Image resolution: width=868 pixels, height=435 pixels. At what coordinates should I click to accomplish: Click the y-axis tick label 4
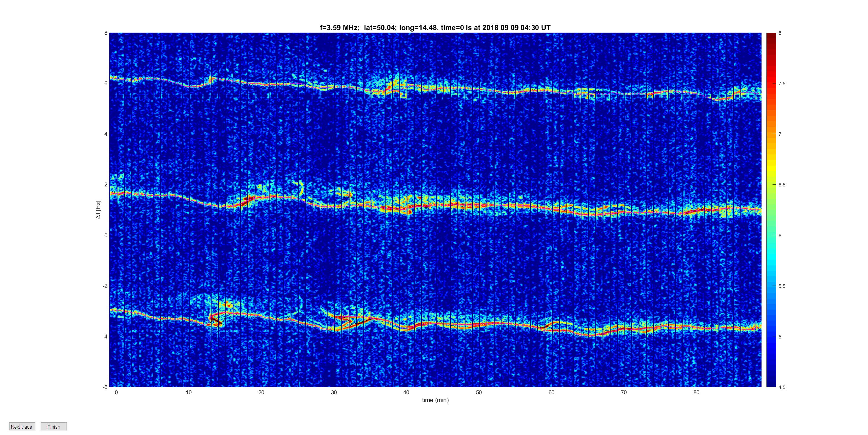tap(106, 134)
